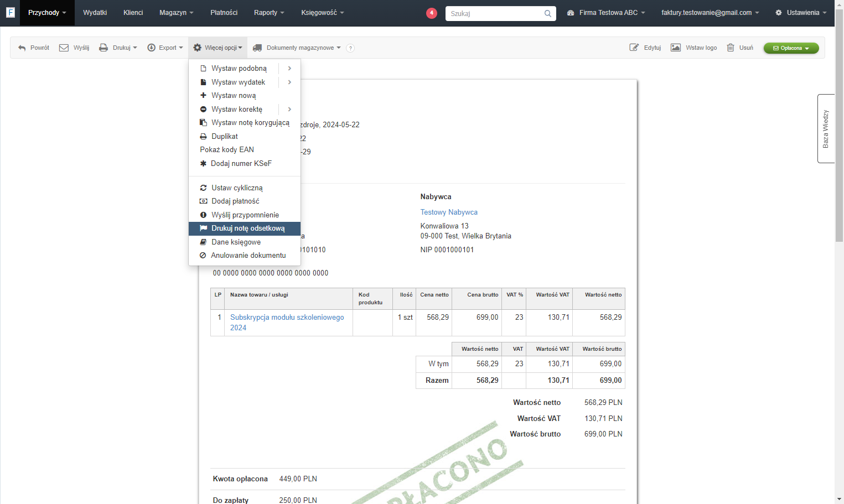Open the Testowy Nabywca link
Viewport: 844px width, 504px height.
(449, 212)
